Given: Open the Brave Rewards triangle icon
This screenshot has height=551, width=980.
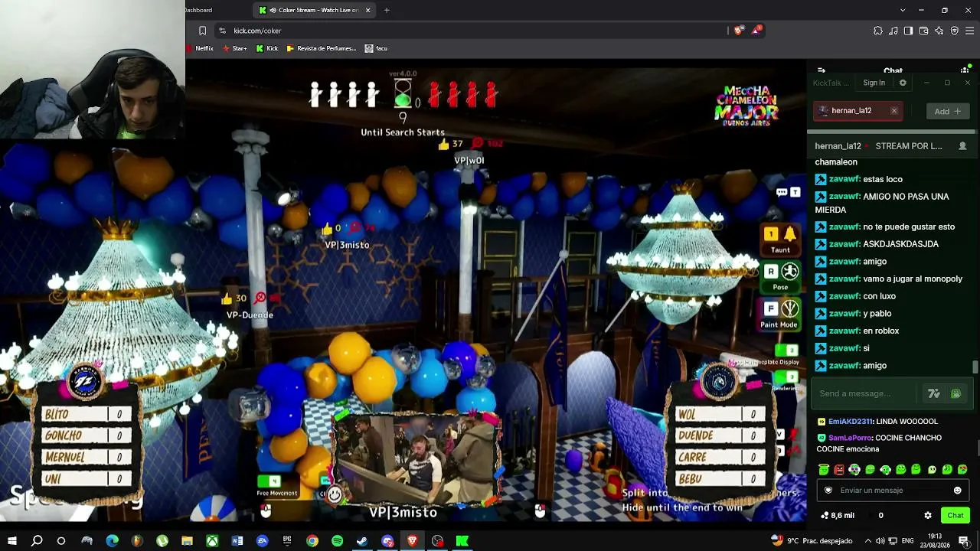Looking at the screenshot, I should 756,31.
